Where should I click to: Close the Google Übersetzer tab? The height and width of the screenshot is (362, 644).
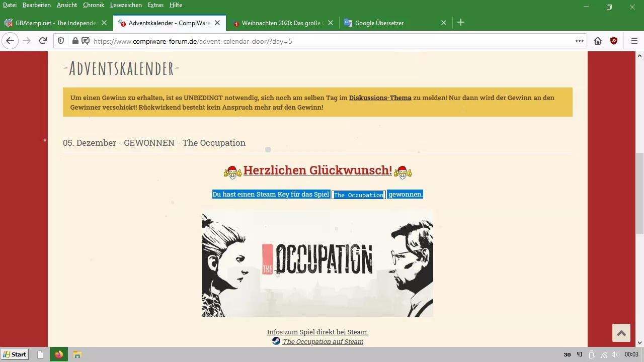[443, 23]
